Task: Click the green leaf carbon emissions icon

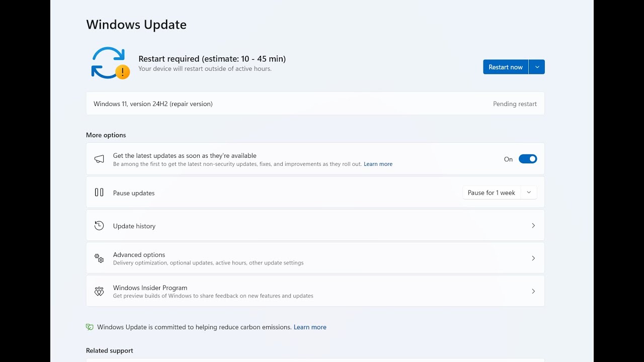Action: [x=90, y=327]
